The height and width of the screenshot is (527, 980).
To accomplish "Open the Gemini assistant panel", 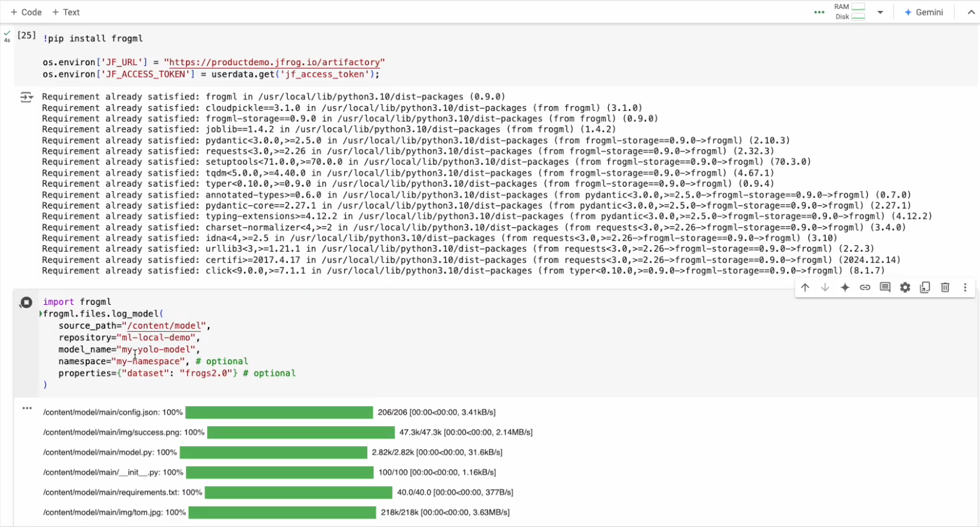I will pyautogui.click(x=924, y=12).
